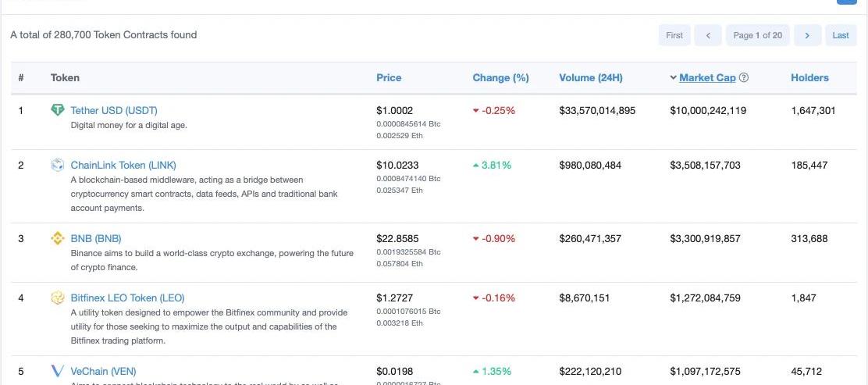
Task: Click the holders count 313,688
Action: pos(809,239)
